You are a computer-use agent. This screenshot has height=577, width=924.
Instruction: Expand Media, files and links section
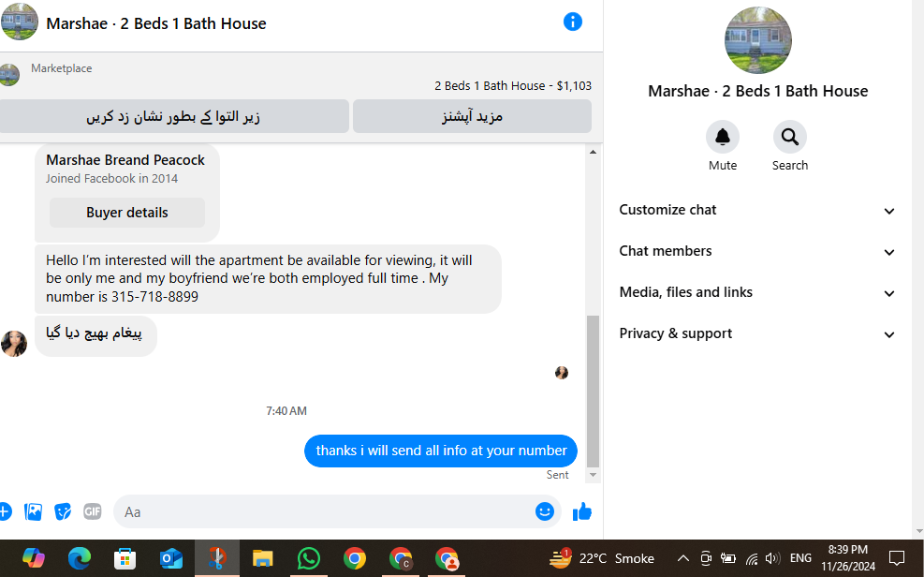pos(757,292)
